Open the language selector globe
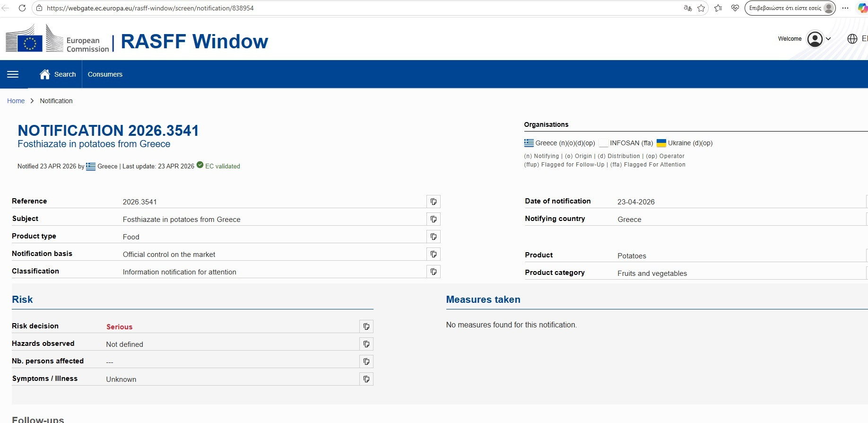Screen dimensions: 868x423 click(852, 39)
